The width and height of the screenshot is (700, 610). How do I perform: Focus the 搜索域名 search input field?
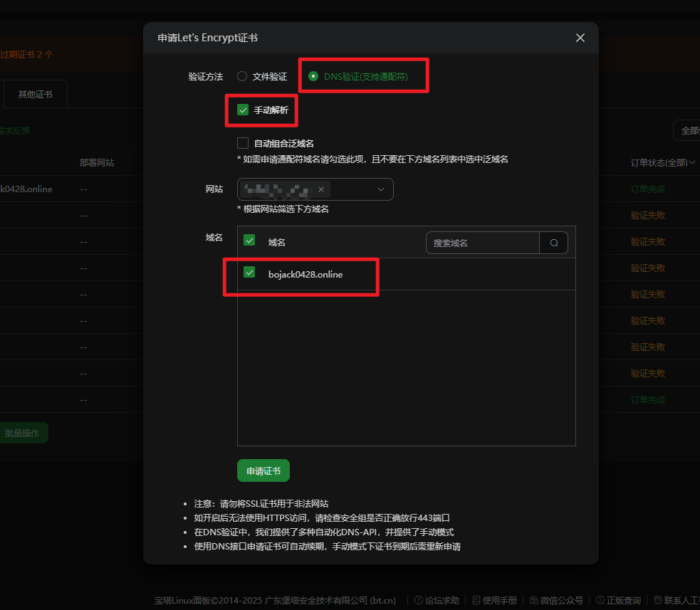(482, 243)
